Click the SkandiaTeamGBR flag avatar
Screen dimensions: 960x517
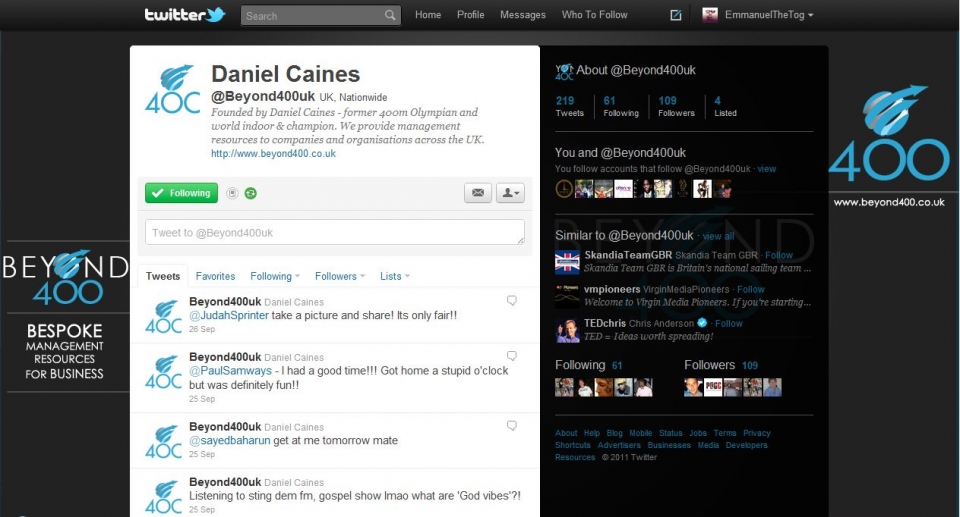(567, 262)
